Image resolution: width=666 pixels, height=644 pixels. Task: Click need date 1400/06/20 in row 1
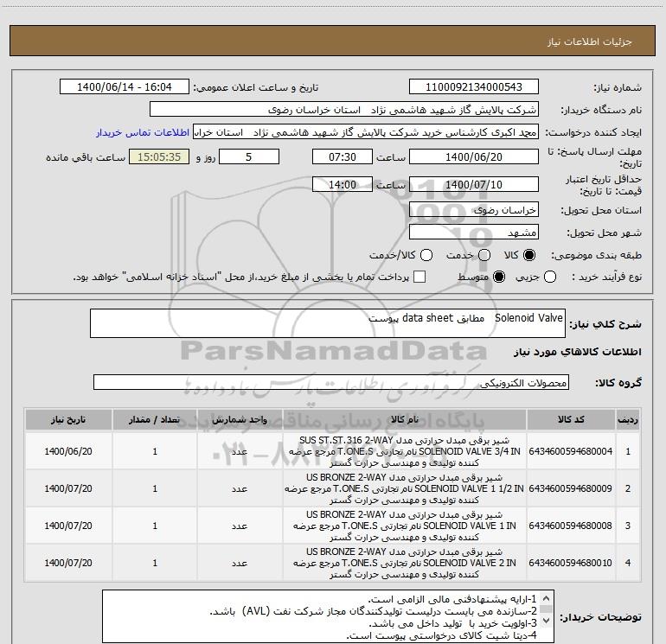click(68, 451)
